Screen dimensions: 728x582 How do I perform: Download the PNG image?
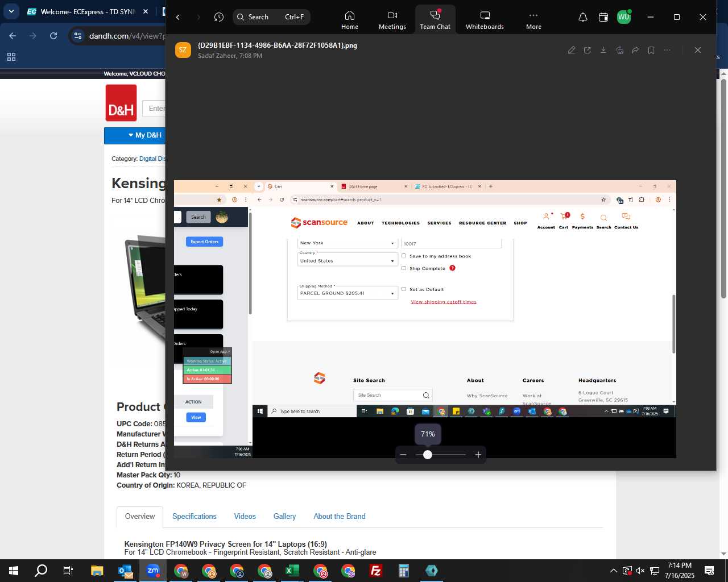[x=603, y=50]
